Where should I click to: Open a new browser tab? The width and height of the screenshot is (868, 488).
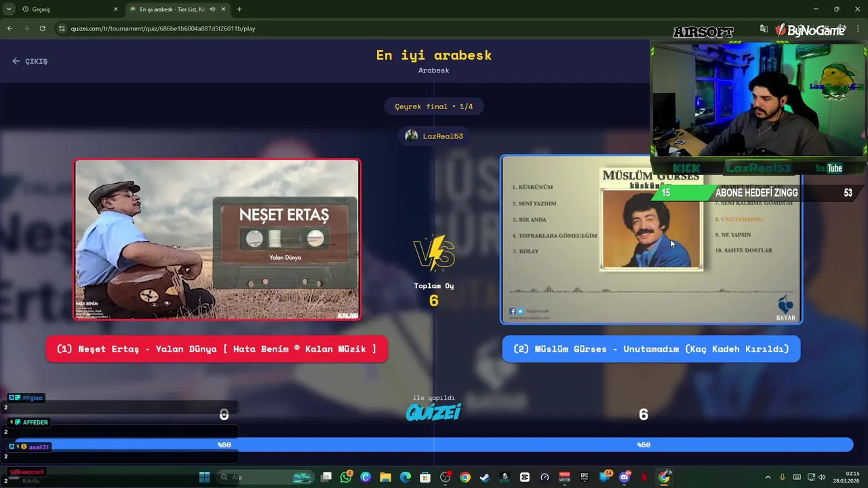click(x=239, y=9)
